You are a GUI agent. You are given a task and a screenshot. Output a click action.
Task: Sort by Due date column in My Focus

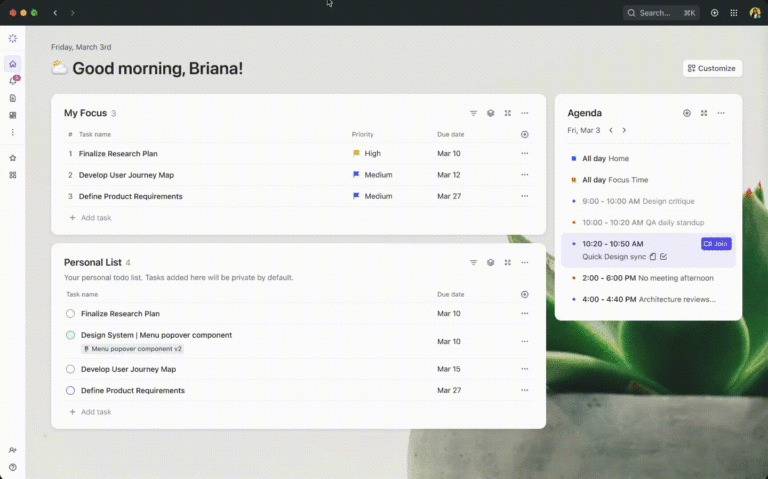[451, 134]
